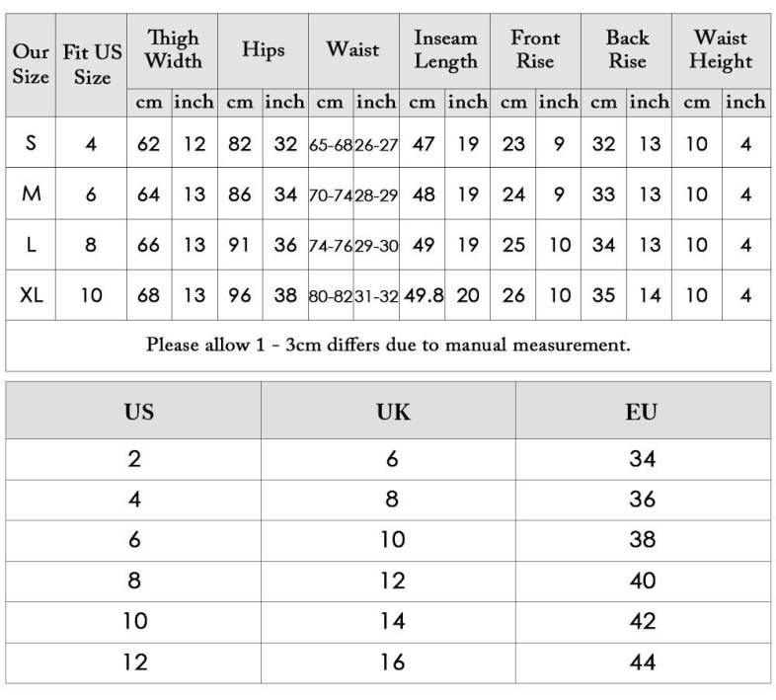
Task: Click the Inseam Length column header
Action: click(445, 50)
